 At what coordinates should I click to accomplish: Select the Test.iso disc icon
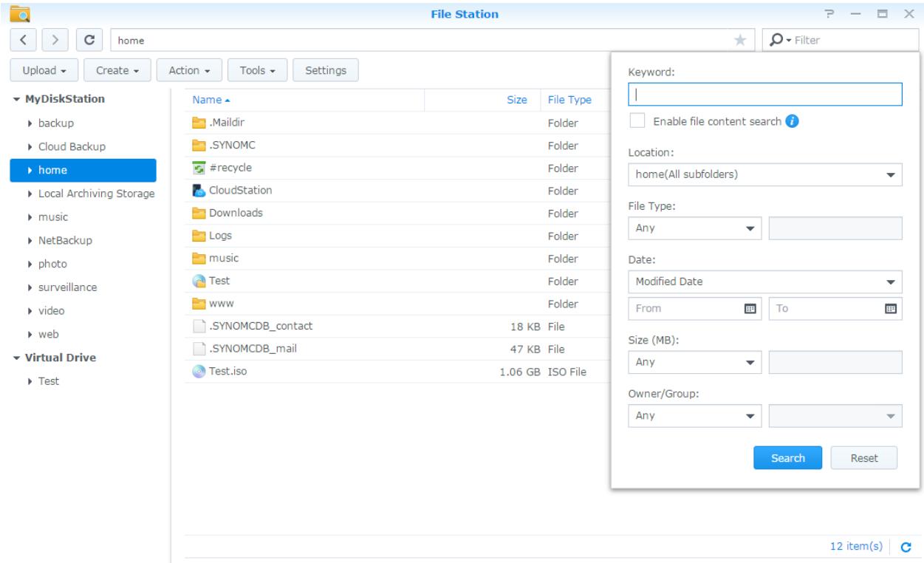(198, 372)
